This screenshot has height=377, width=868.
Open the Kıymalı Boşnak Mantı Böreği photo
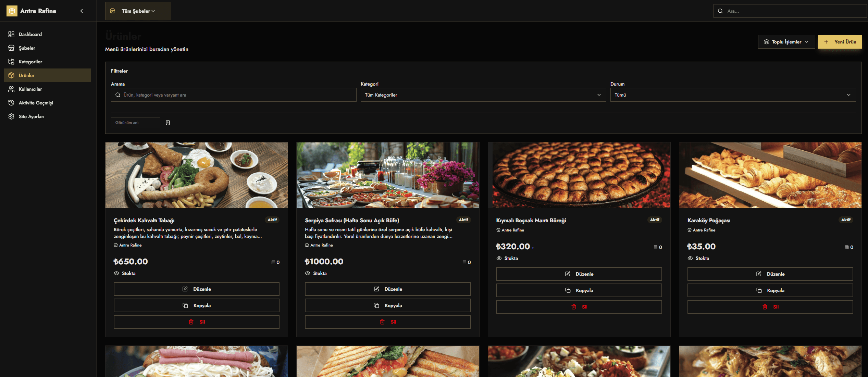(579, 175)
